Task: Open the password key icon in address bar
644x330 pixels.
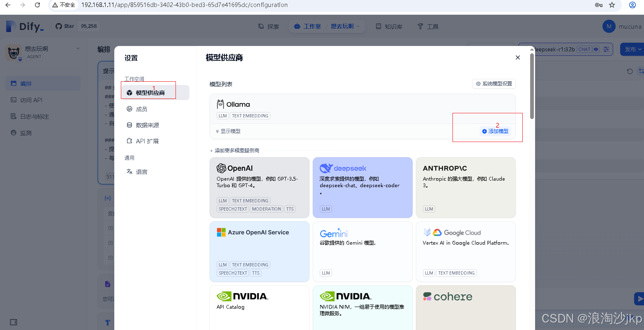Action: tap(599, 5)
